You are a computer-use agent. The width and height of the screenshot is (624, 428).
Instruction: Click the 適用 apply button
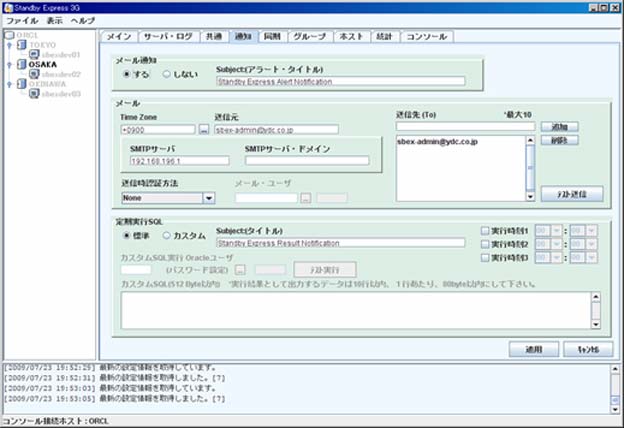click(534, 349)
